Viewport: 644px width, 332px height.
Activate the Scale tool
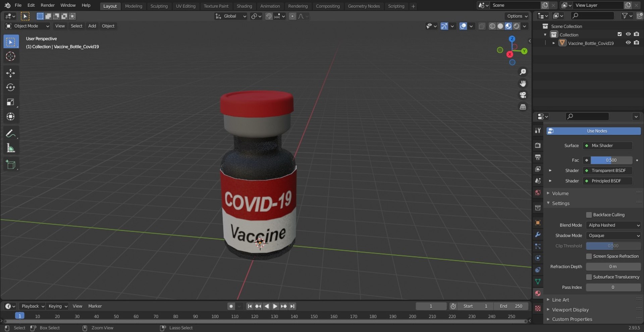point(11,102)
